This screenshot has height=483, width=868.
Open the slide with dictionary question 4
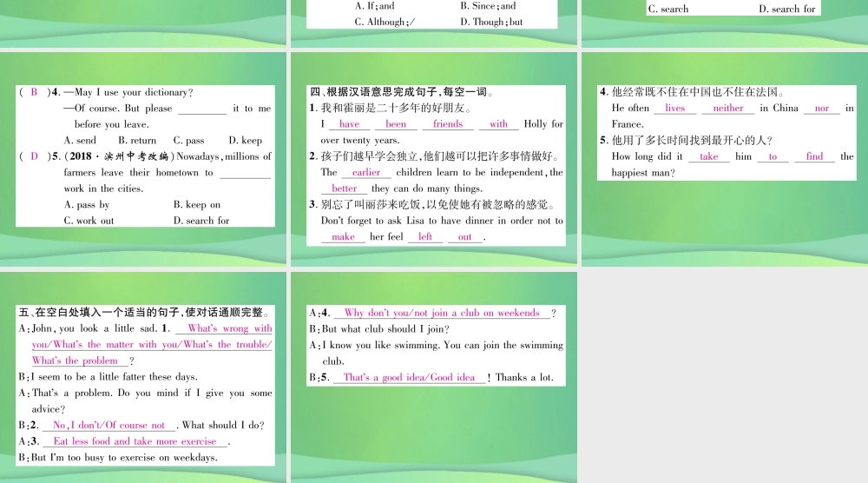pyautogui.click(x=143, y=160)
